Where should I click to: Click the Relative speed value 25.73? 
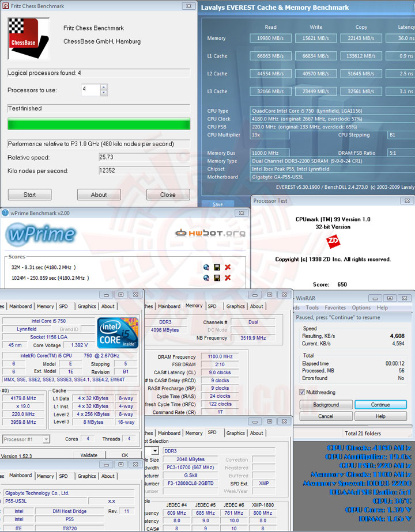point(144,157)
